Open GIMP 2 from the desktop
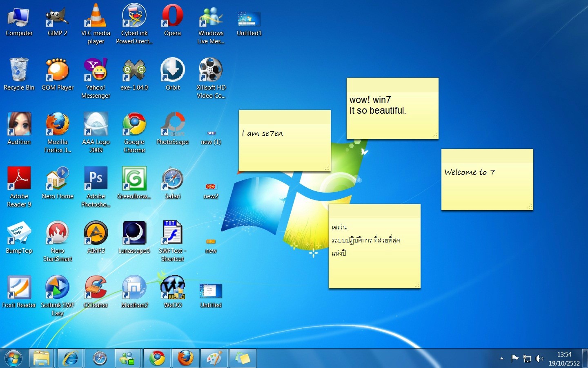Screen dimensions: 588x368 57,16
